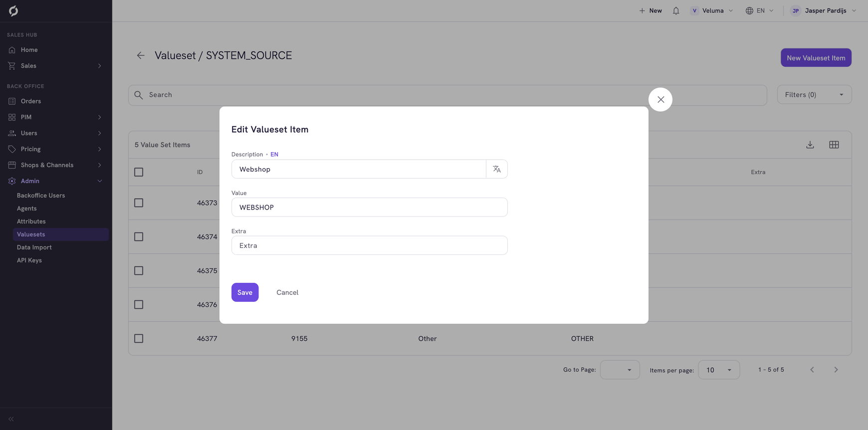Click the translate icon beside Description field

click(497, 169)
